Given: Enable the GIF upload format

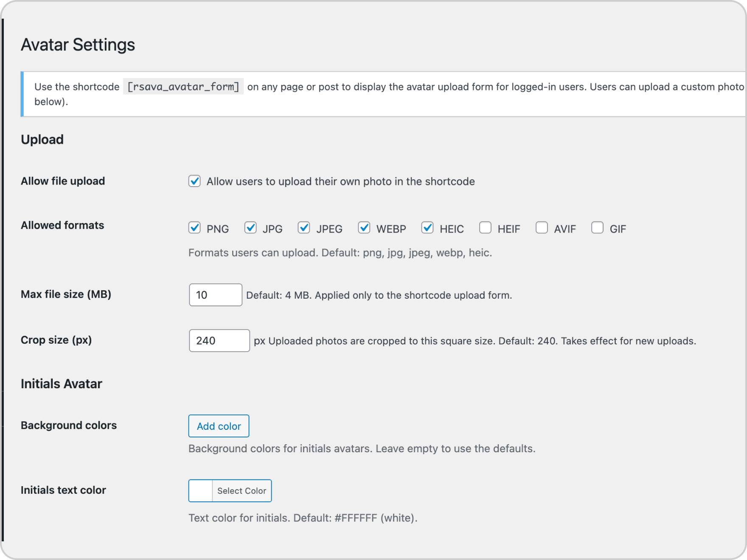Looking at the screenshot, I should coord(598,228).
